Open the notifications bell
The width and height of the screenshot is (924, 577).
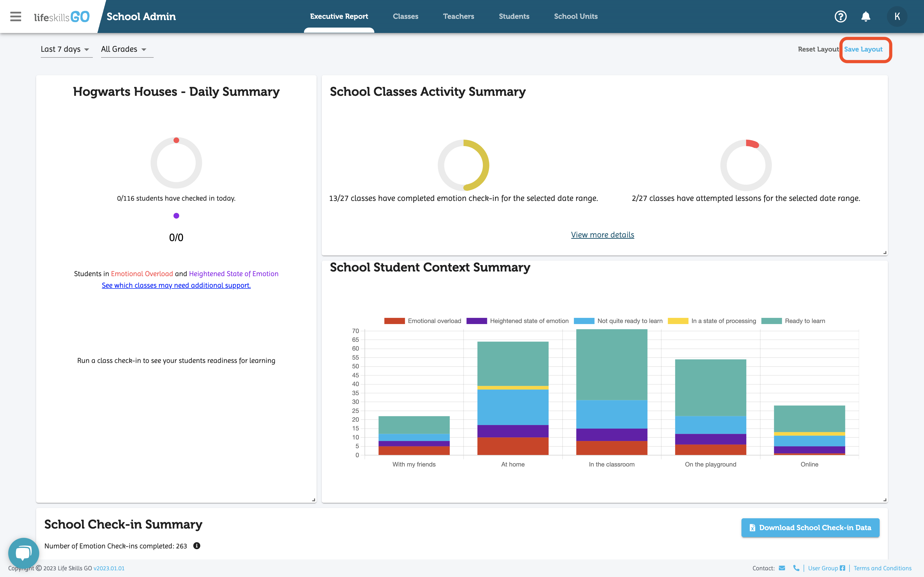click(865, 16)
